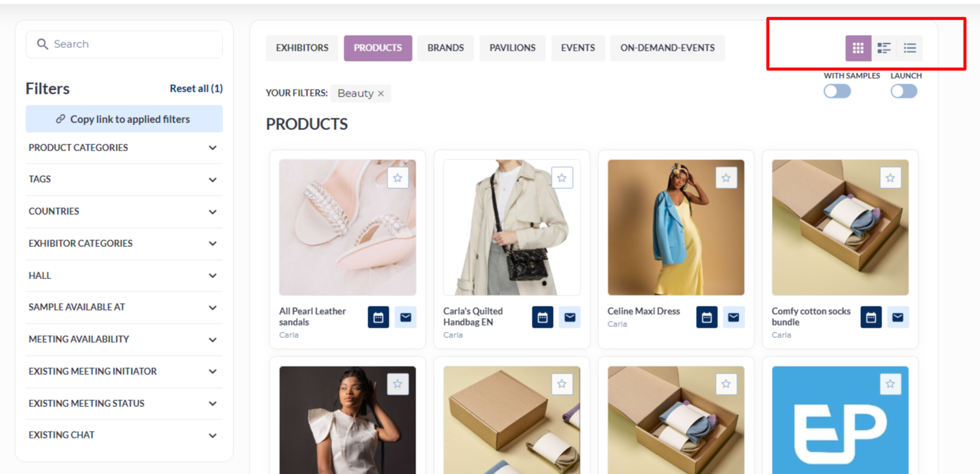Switch to compact list view icon
Screen dimensions: 980x474
910,48
